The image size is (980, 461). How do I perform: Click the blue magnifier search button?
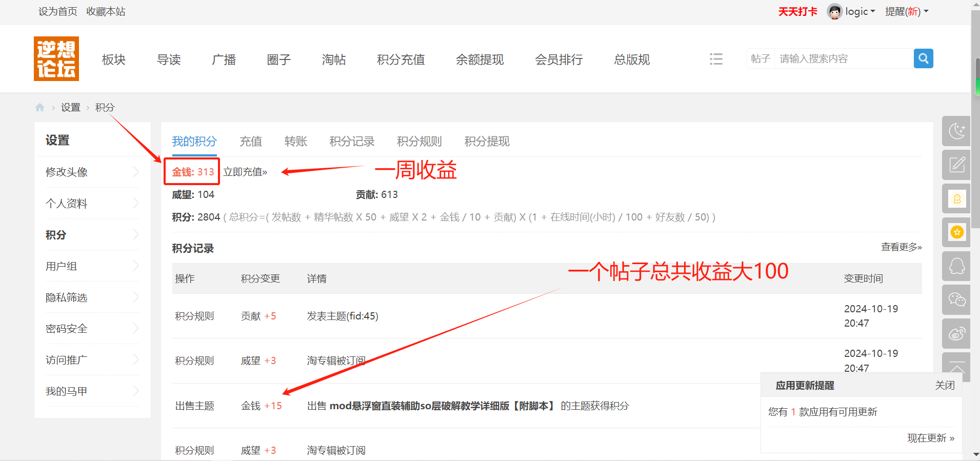(923, 58)
